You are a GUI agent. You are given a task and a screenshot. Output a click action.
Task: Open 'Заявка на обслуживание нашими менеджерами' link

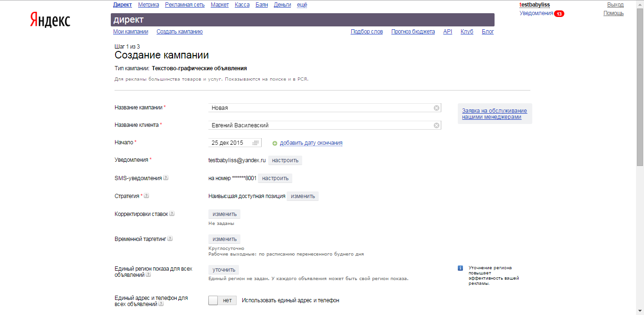[x=495, y=114]
